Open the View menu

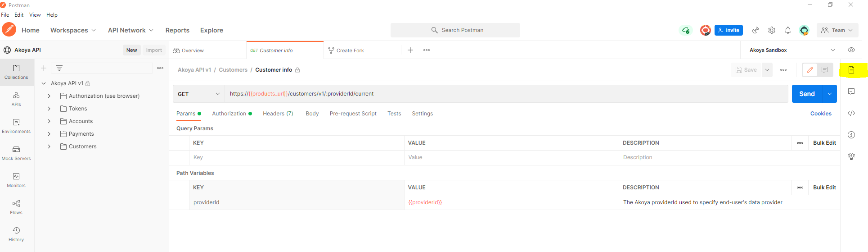[x=35, y=15]
